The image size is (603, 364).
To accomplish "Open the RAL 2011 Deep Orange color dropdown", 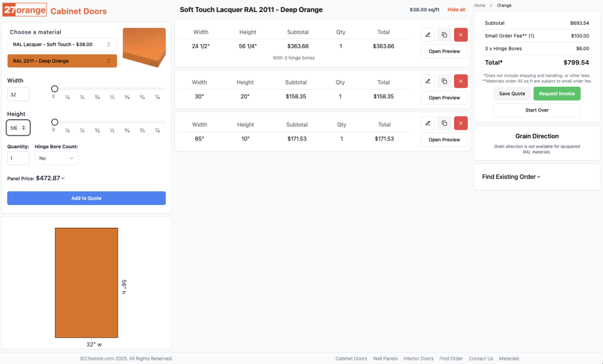I will pos(62,61).
